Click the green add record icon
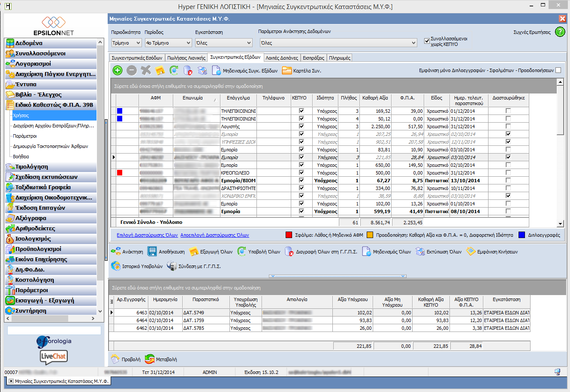 point(118,71)
